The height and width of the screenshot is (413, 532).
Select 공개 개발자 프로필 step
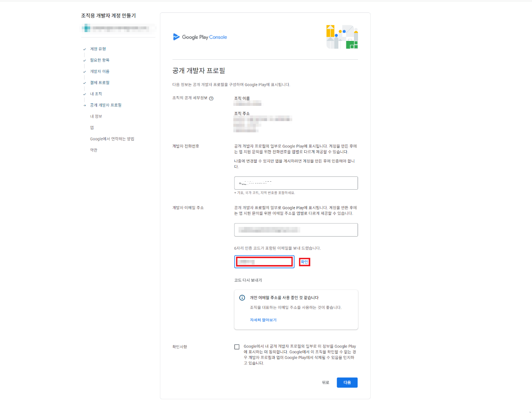coord(105,105)
